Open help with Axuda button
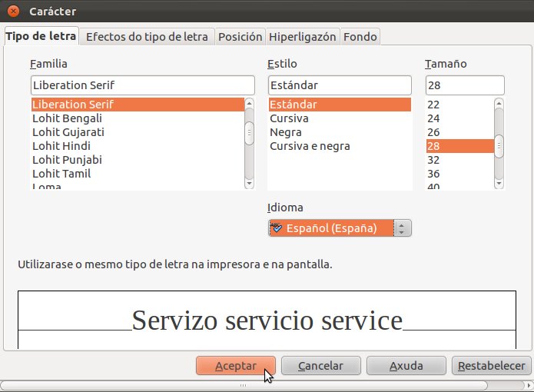 (406, 366)
